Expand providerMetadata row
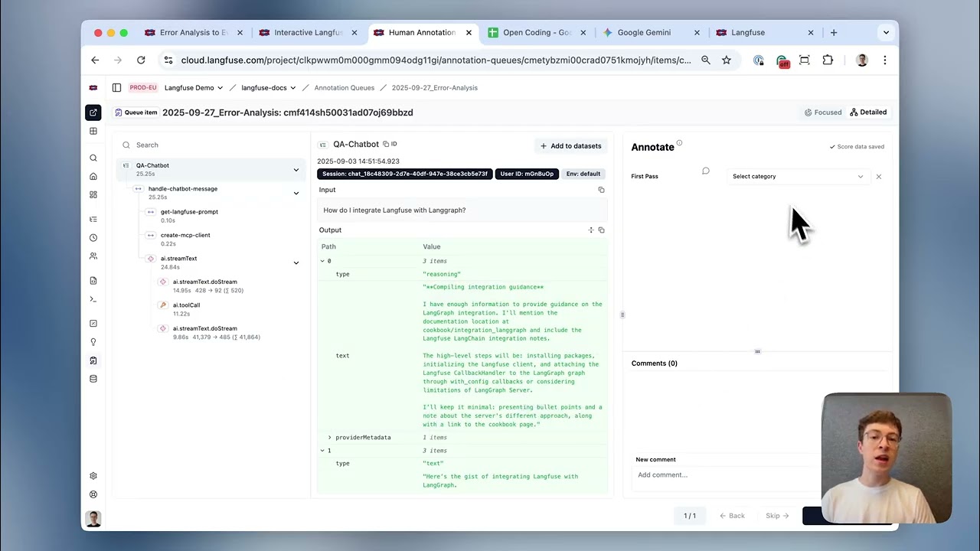The width and height of the screenshot is (980, 551). [x=330, y=438]
